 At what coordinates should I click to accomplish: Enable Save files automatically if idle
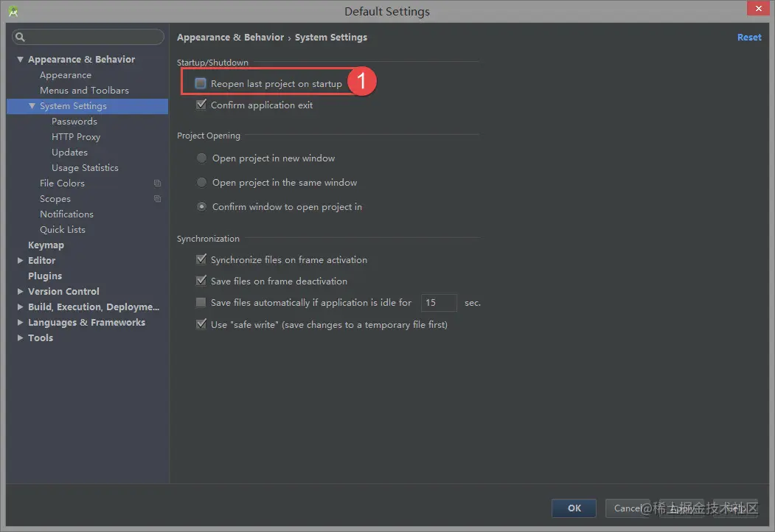coord(201,302)
